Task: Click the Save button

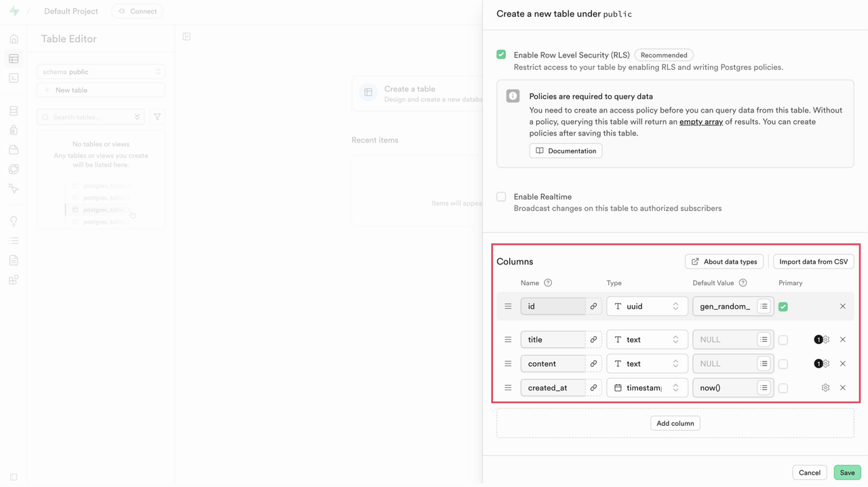Action: click(x=847, y=473)
